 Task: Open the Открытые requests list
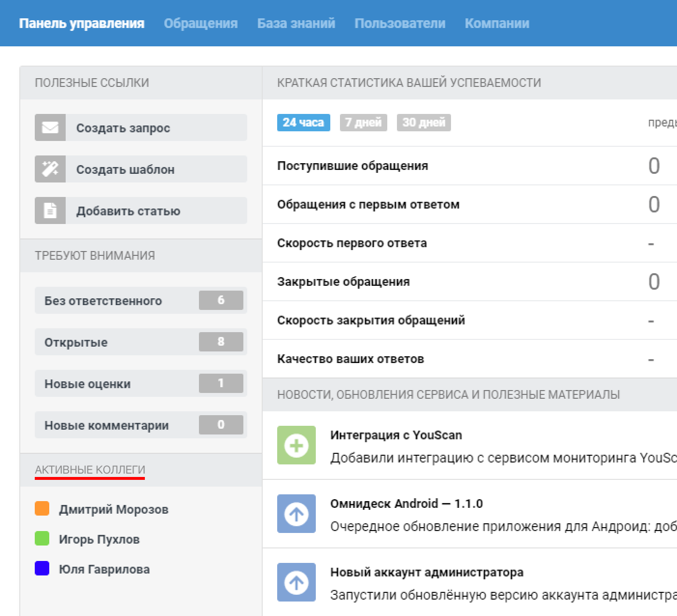click(x=141, y=342)
